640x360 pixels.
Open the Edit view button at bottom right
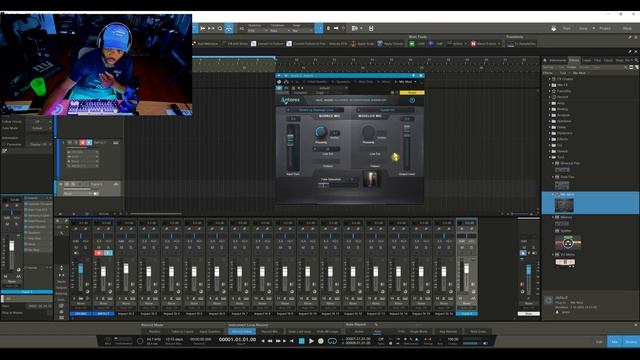(599, 342)
